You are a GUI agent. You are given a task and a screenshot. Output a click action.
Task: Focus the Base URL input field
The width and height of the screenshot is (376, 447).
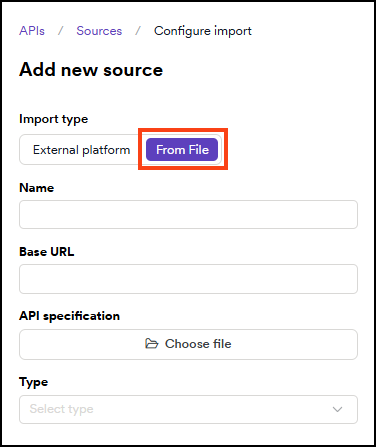188,279
